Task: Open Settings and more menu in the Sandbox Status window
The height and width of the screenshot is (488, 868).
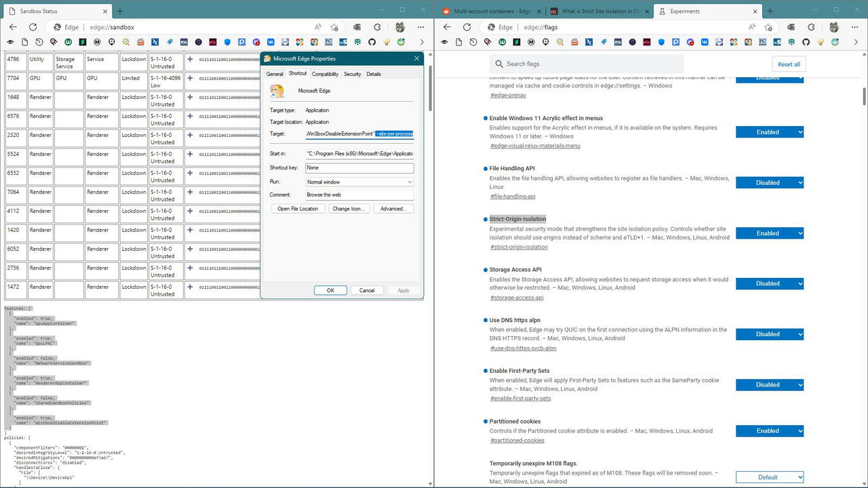Action: pos(420,27)
